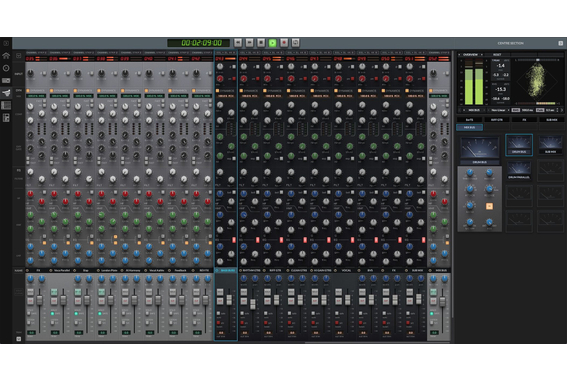
Task: Start playback with the green play button
Action: point(273,43)
